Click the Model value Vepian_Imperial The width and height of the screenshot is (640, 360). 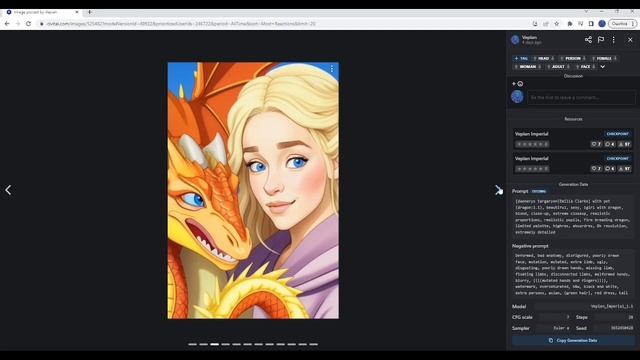pyautogui.click(x=612, y=306)
